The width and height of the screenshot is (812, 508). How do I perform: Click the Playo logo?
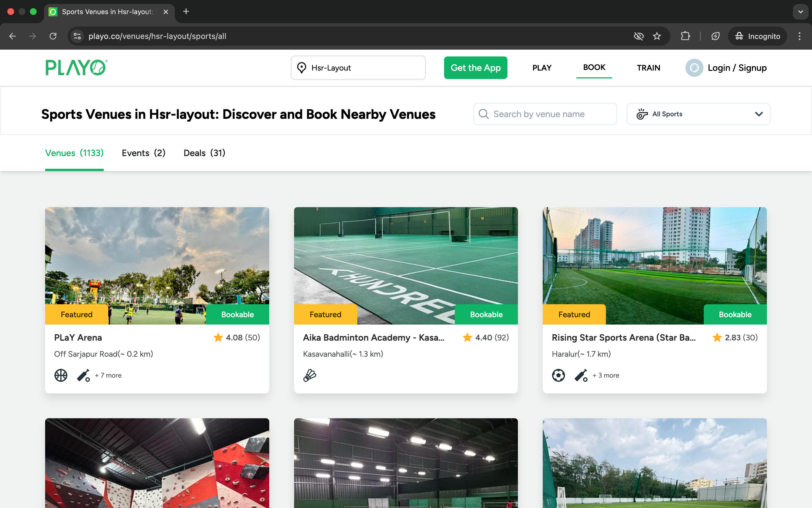point(76,67)
